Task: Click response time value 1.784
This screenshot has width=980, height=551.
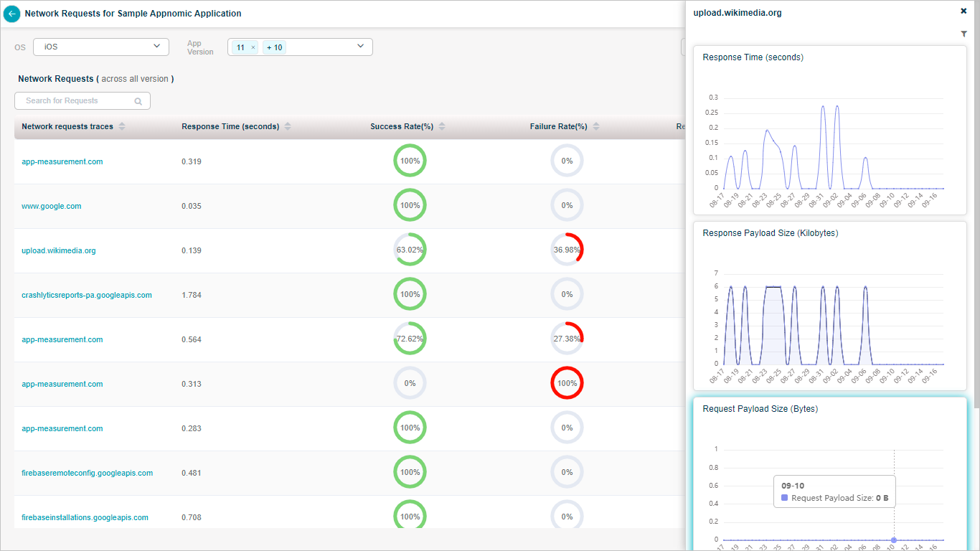Action: pyautogui.click(x=192, y=295)
